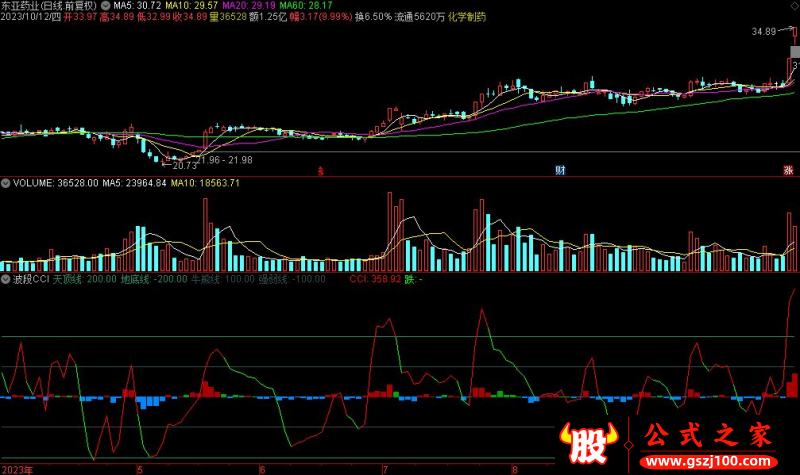Click the volume MA5: 23964.84 label

click(134, 183)
